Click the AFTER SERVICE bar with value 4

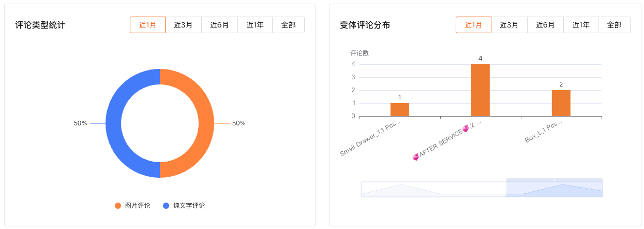click(481, 90)
